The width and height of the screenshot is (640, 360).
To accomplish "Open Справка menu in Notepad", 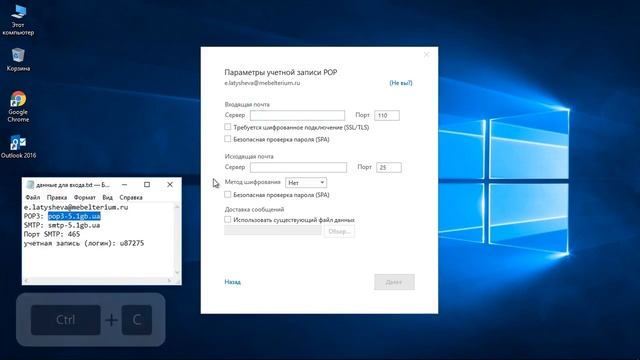I will (131, 197).
